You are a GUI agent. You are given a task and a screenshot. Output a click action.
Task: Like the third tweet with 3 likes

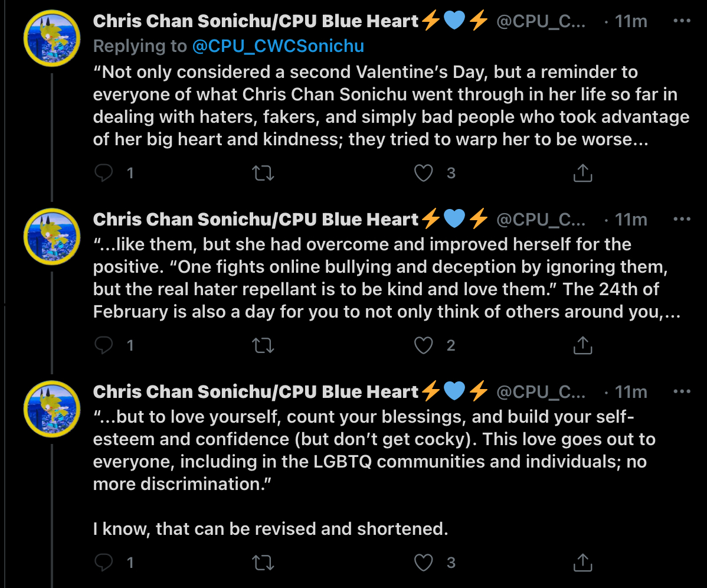pos(423,563)
